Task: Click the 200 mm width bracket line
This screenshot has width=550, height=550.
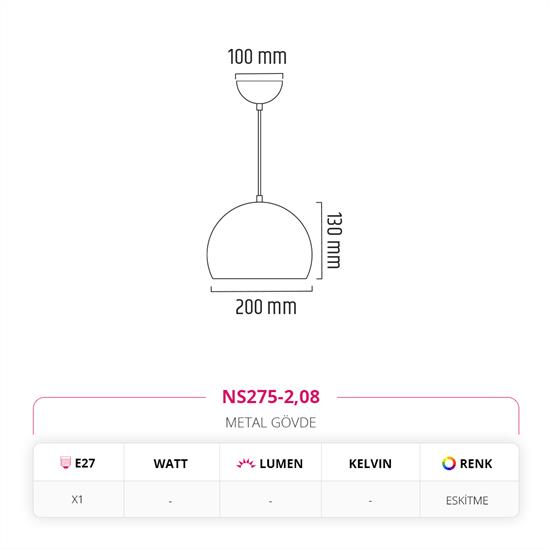Action: [x=262, y=289]
